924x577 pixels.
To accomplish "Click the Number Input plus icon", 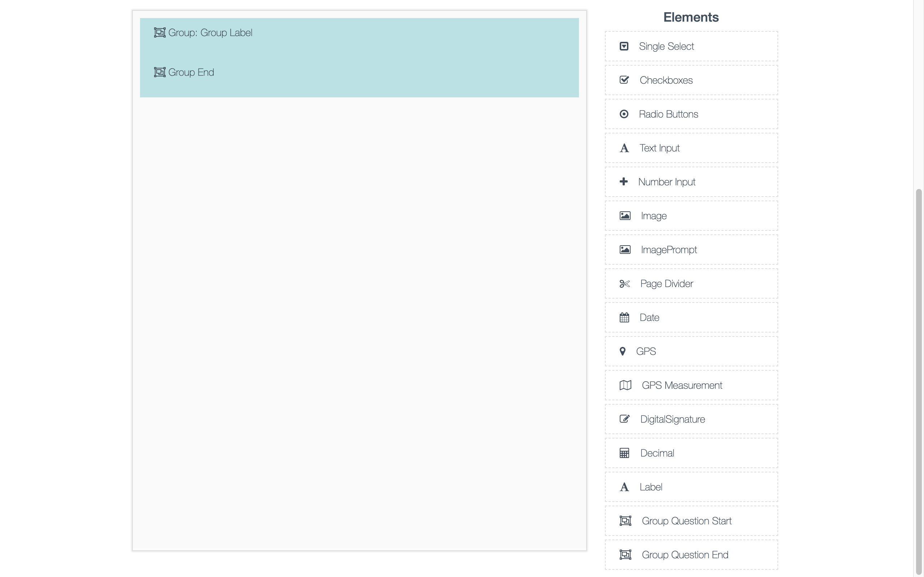I will (623, 182).
